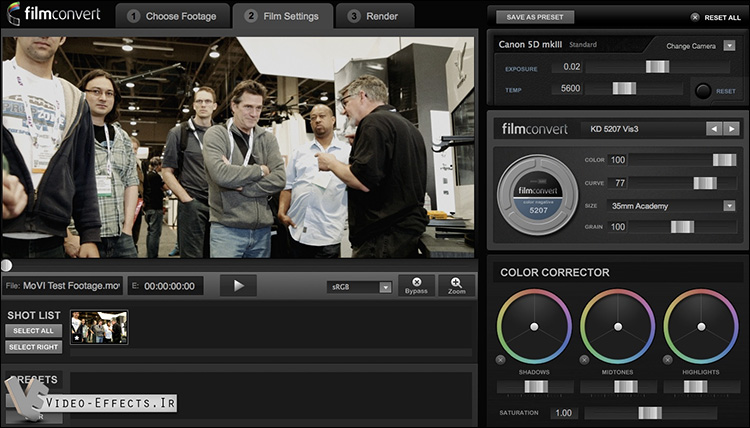The width and height of the screenshot is (750, 428).
Task: Click the shot list horizontal scrollbar
Action: 271,352
